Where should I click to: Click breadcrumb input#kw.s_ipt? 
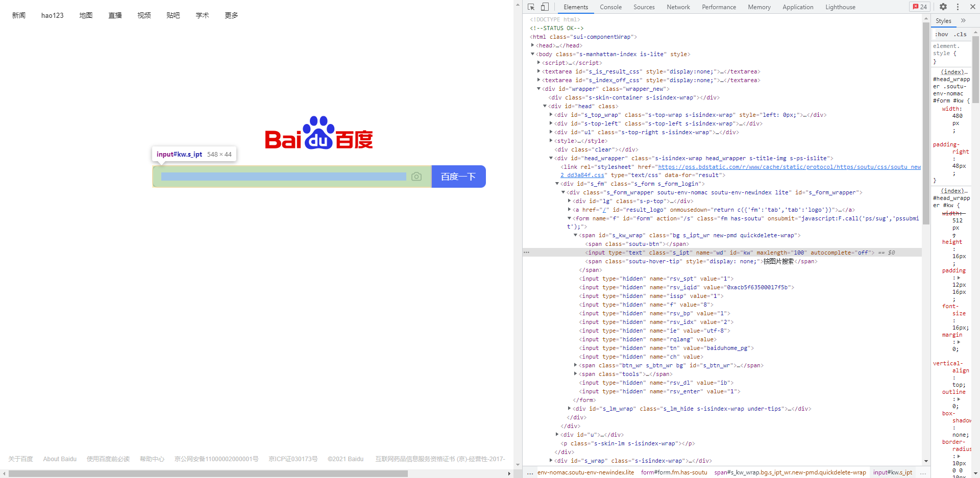(x=893, y=472)
